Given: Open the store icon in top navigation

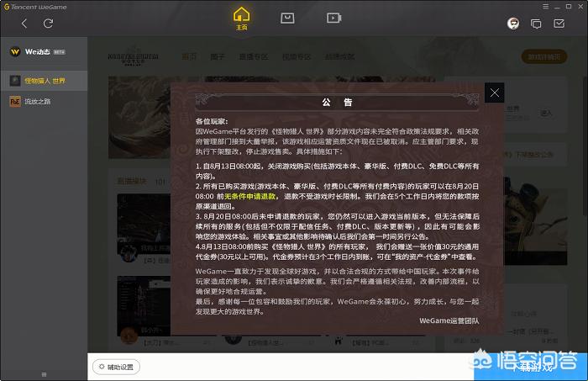Looking at the screenshot, I should [287, 18].
